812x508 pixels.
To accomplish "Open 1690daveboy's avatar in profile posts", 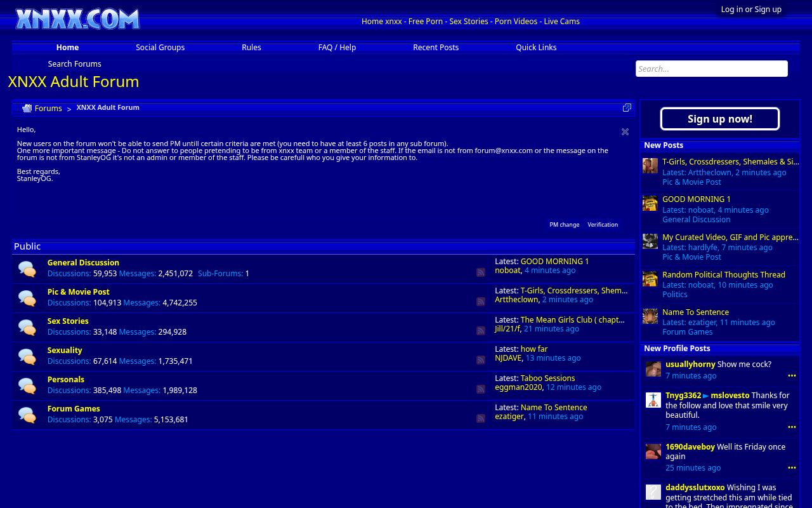I will [x=653, y=451].
